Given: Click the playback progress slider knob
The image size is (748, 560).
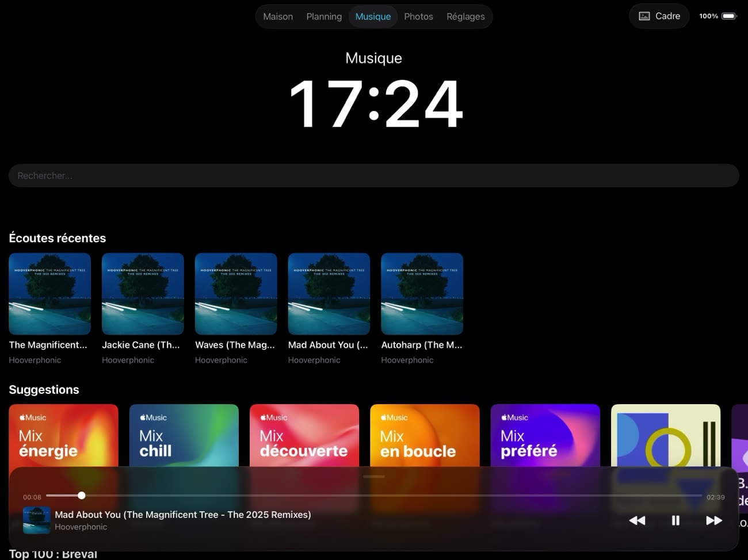Looking at the screenshot, I should click(82, 496).
